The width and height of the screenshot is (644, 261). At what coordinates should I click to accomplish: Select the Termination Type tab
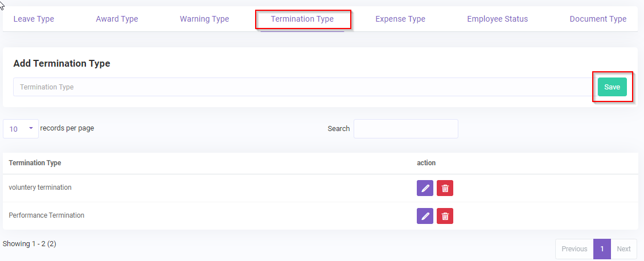pos(302,19)
